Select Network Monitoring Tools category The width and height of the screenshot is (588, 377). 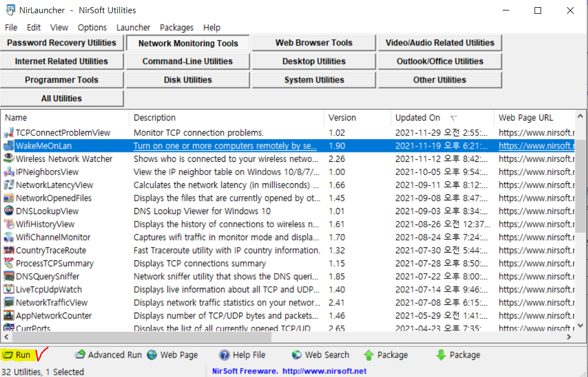pyautogui.click(x=188, y=43)
